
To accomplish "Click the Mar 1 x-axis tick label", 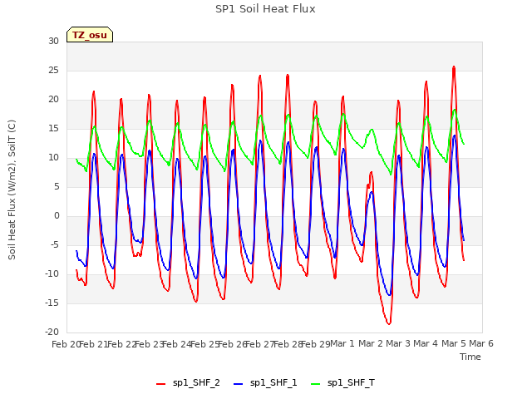I will 342,343.
